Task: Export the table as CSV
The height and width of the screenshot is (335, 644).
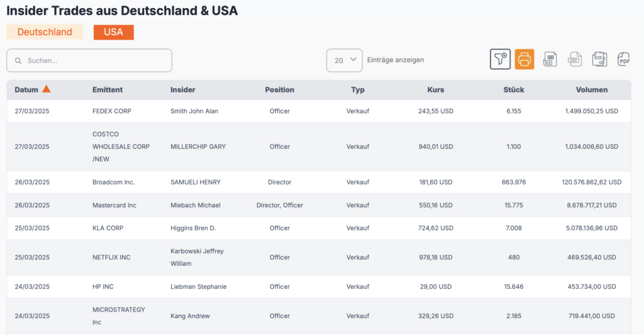Action: pyautogui.click(x=575, y=59)
